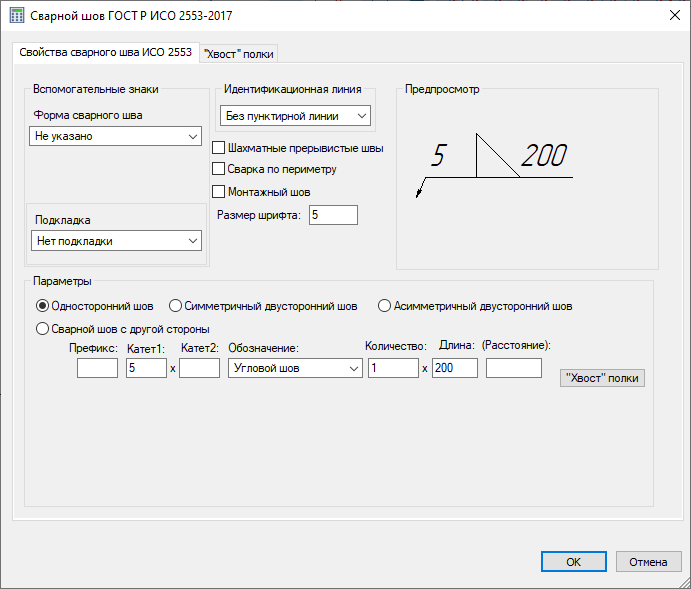Enable Шахматные прерывистые швы checkbox
691x589 pixels.
(x=219, y=148)
